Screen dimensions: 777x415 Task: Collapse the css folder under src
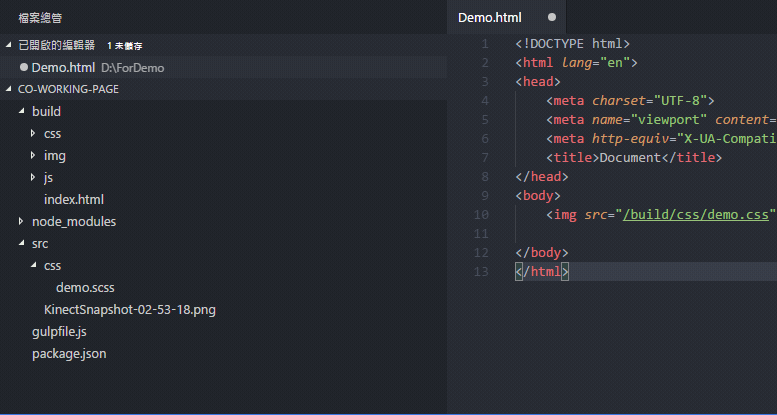tap(33, 265)
